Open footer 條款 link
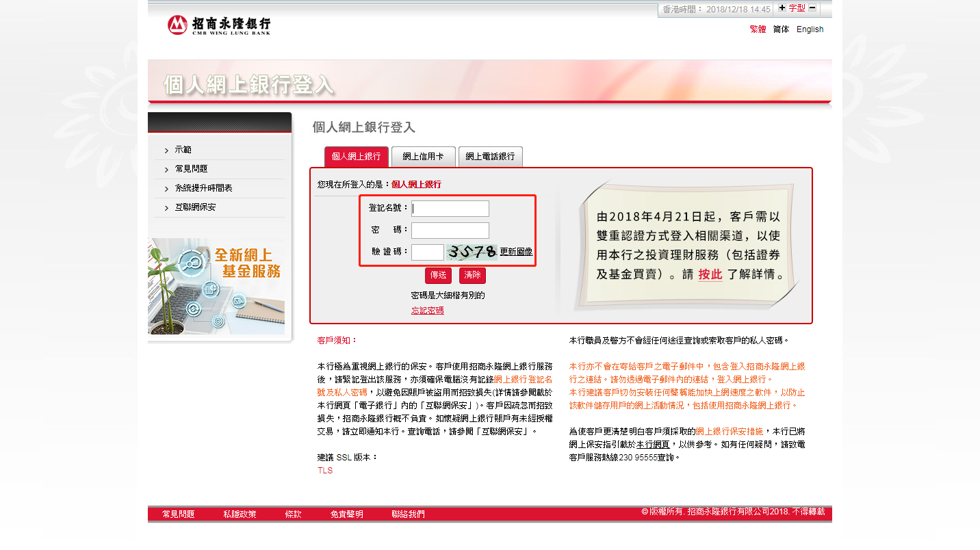This screenshot has height=550, width=980. 293,514
